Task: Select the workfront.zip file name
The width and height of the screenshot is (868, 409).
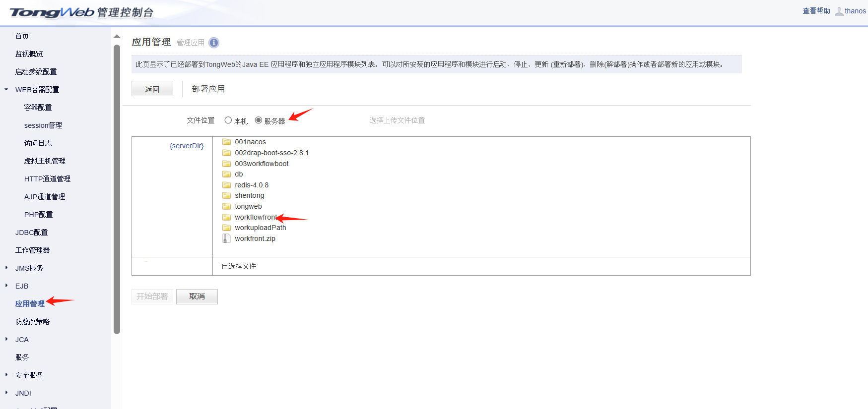Action: click(x=255, y=238)
